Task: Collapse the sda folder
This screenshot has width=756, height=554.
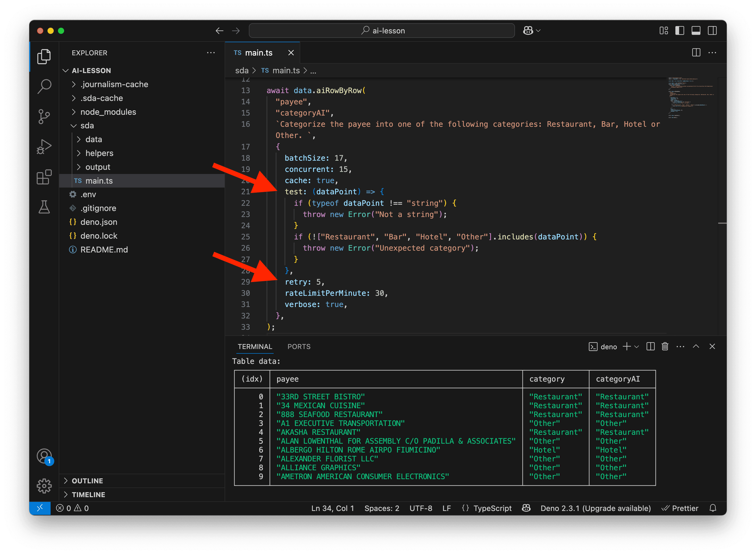Action: (142, 125)
